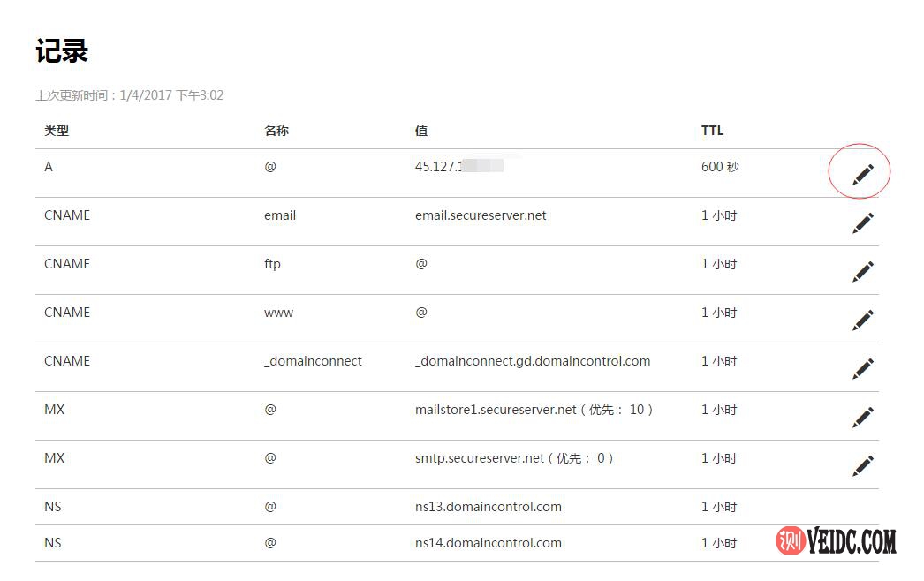Edit the A record with pencil icon
Screen dimensions: 924x581
[x=863, y=175]
